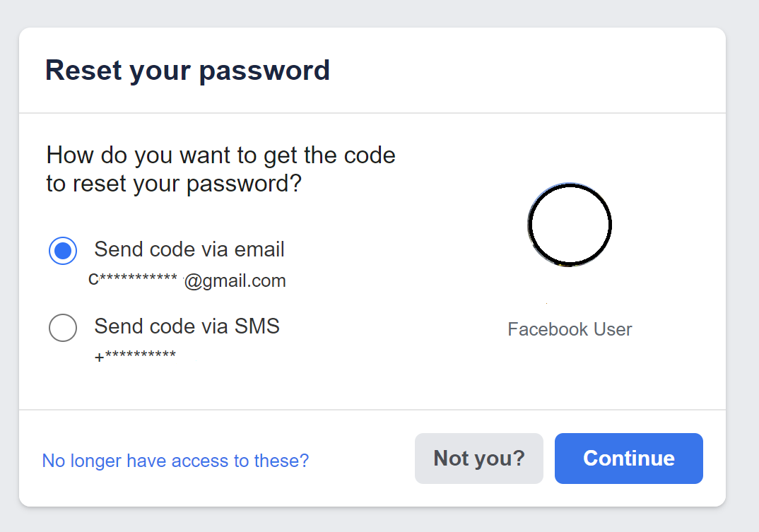Click the 'Send code via SMS' label text
This screenshot has height=532, width=759.
(x=187, y=326)
